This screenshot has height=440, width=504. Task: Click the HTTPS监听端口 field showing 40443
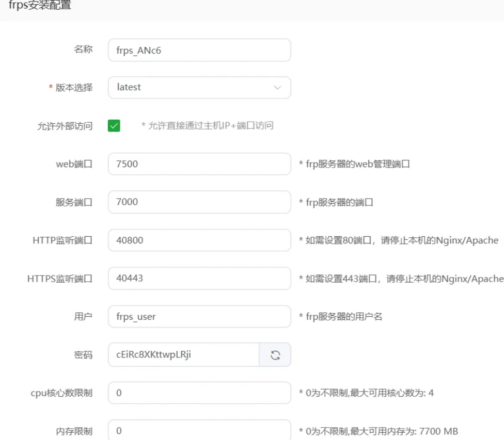coord(199,279)
